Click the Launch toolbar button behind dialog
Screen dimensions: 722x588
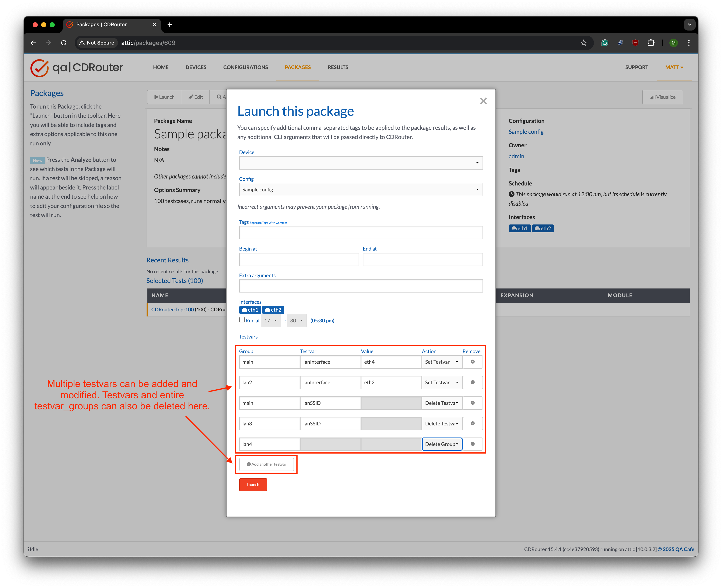(x=164, y=97)
